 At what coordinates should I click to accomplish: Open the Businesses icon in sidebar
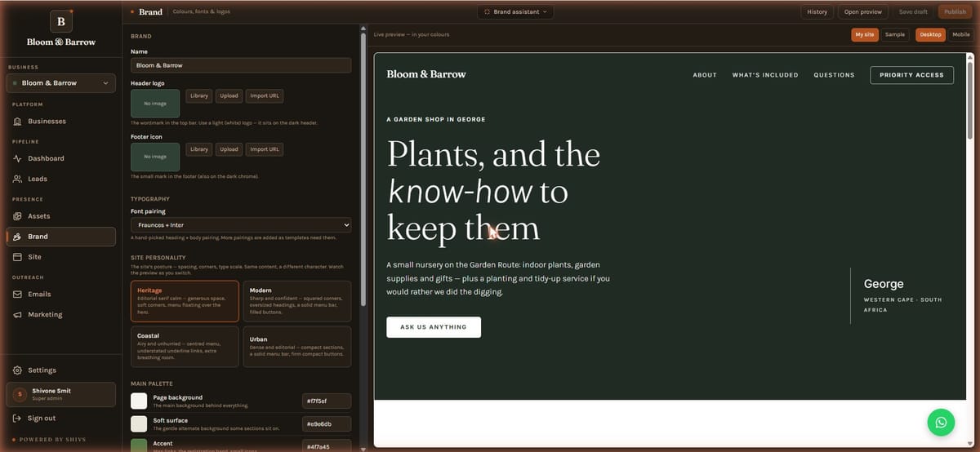17,122
